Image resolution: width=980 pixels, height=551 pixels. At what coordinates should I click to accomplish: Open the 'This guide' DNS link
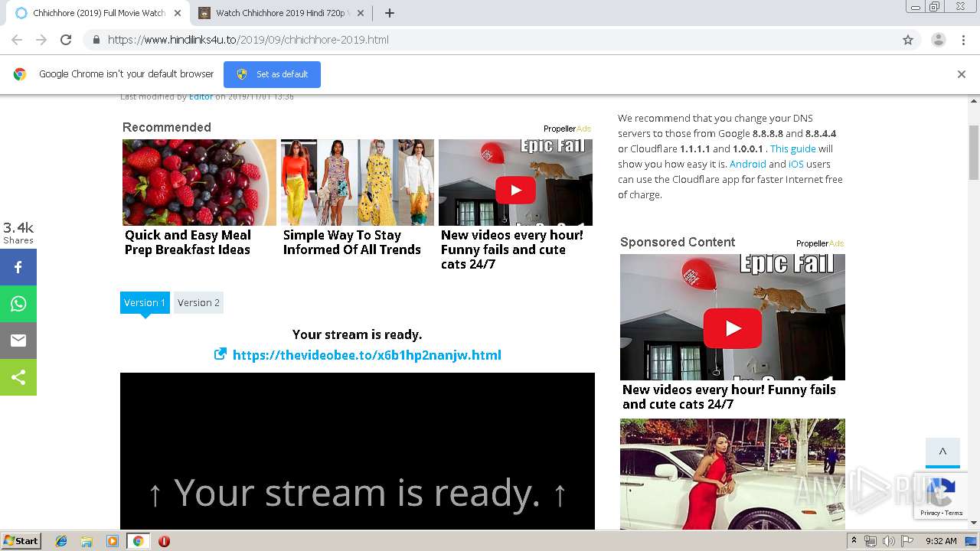pos(792,148)
